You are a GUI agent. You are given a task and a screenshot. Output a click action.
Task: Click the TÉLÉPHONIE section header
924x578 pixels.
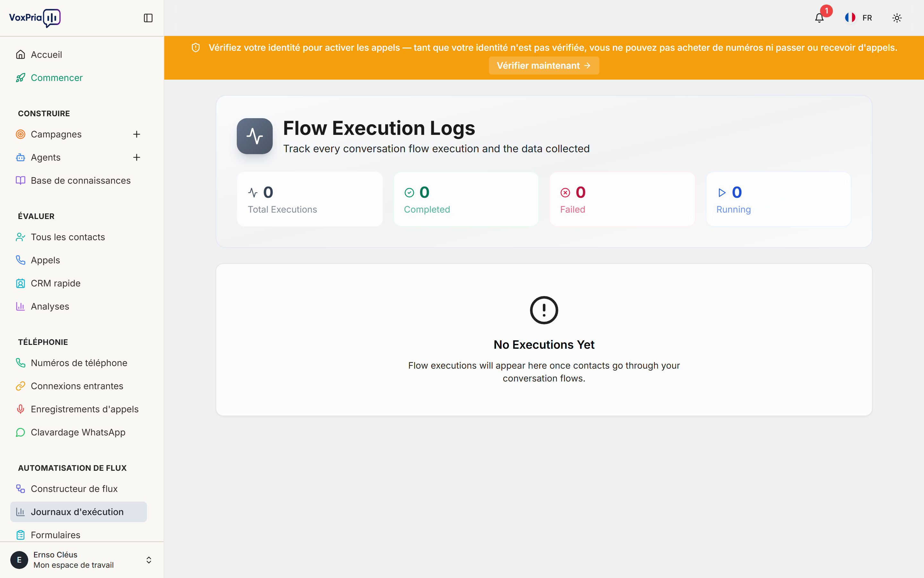pyautogui.click(x=43, y=342)
